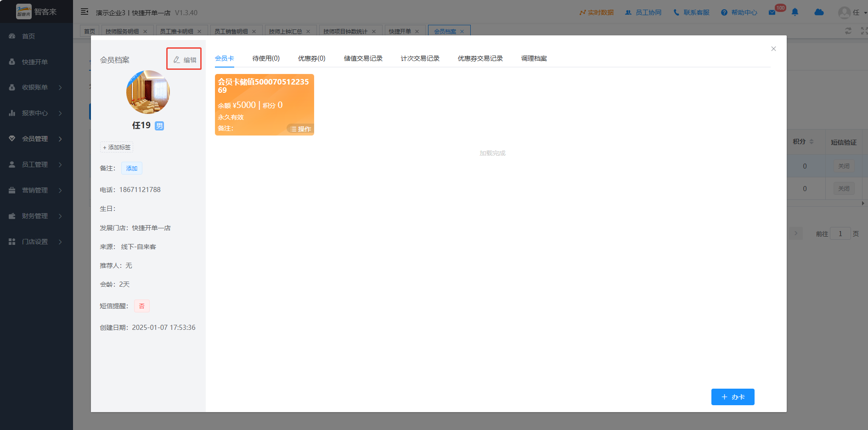Switch to 技师项目钟数统计 page tab

coord(345,31)
